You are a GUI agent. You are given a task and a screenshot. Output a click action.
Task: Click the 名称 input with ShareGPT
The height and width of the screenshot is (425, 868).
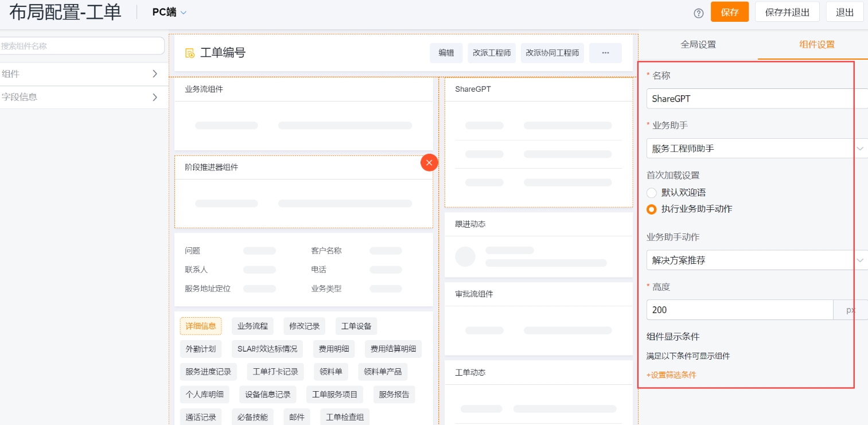pyautogui.click(x=757, y=98)
